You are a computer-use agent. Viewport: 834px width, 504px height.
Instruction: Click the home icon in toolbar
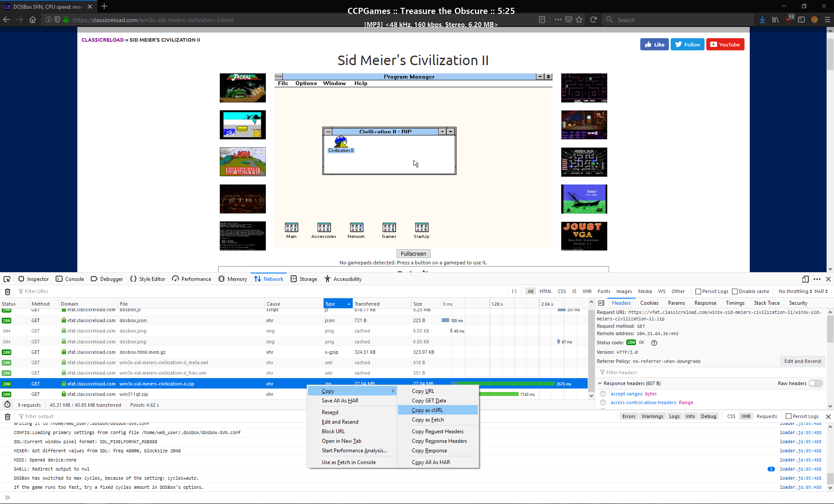tap(33, 20)
